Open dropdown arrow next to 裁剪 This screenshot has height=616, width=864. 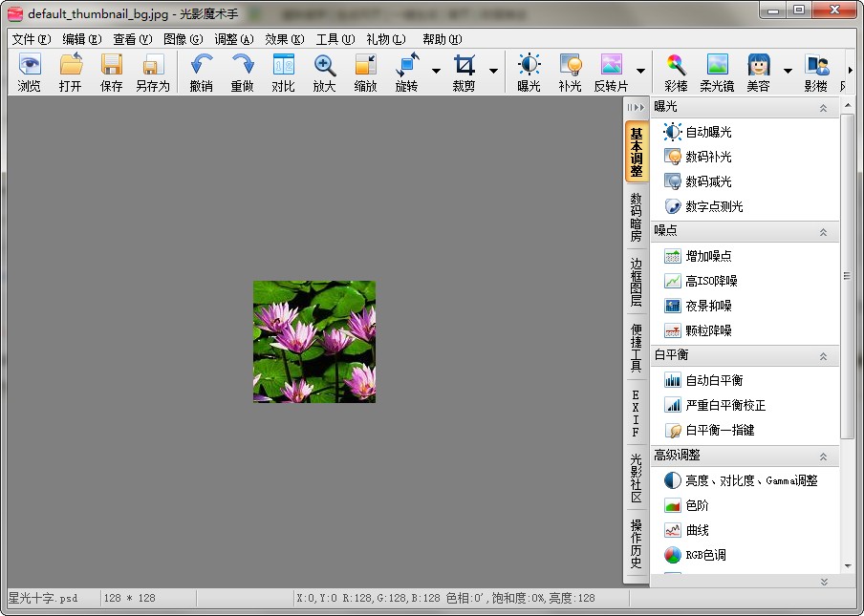coord(493,71)
